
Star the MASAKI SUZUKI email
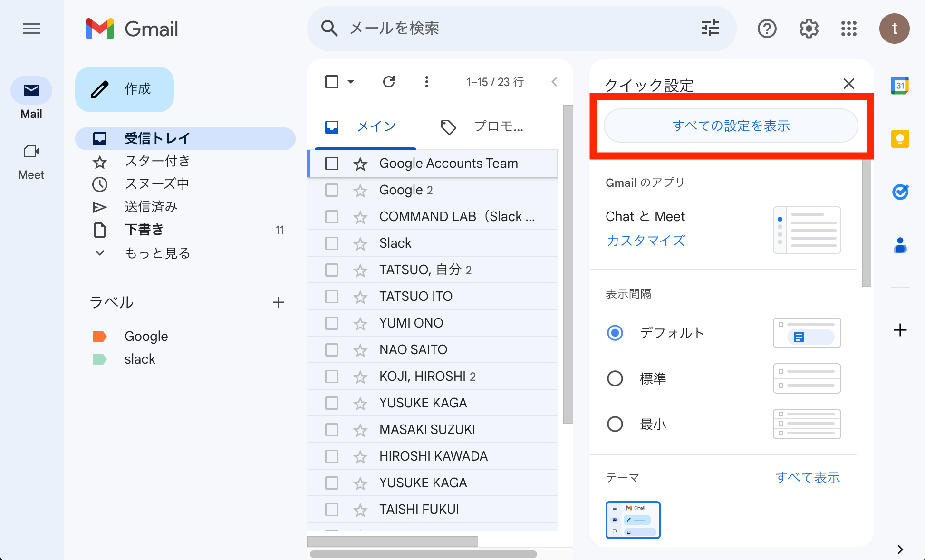point(360,430)
